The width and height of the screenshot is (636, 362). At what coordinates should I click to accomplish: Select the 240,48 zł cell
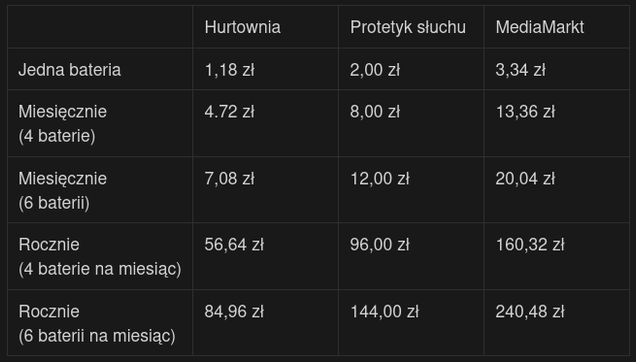click(x=530, y=312)
